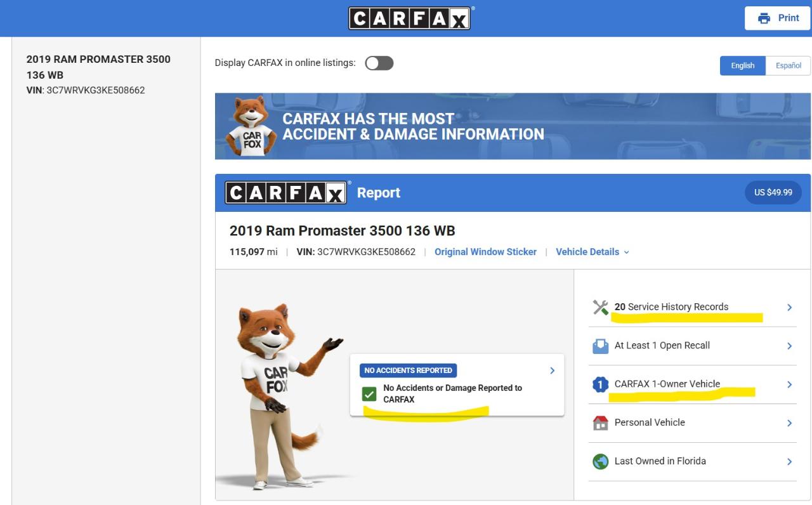Open the 20 Service History Records arrow
Image resolution: width=812 pixels, height=505 pixels.
pos(790,307)
